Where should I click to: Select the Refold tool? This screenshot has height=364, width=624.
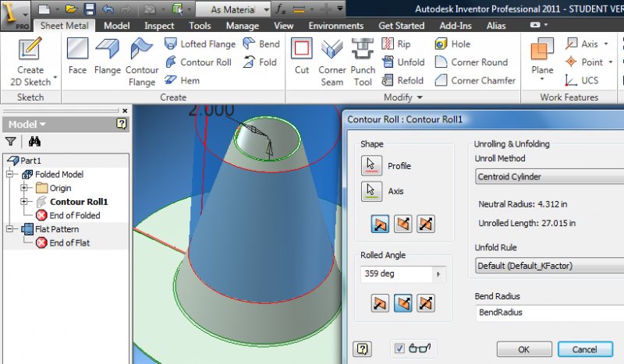pos(402,80)
